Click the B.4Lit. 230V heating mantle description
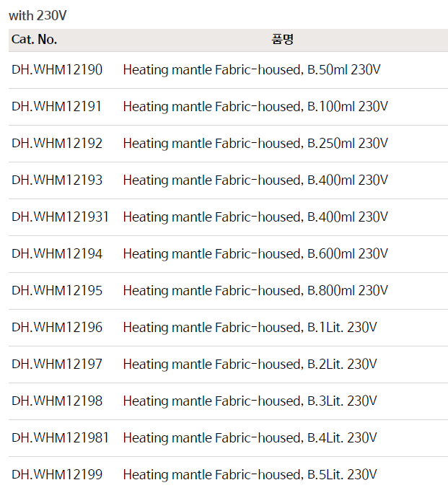The height and width of the screenshot is (493, 448). [250, 438]
